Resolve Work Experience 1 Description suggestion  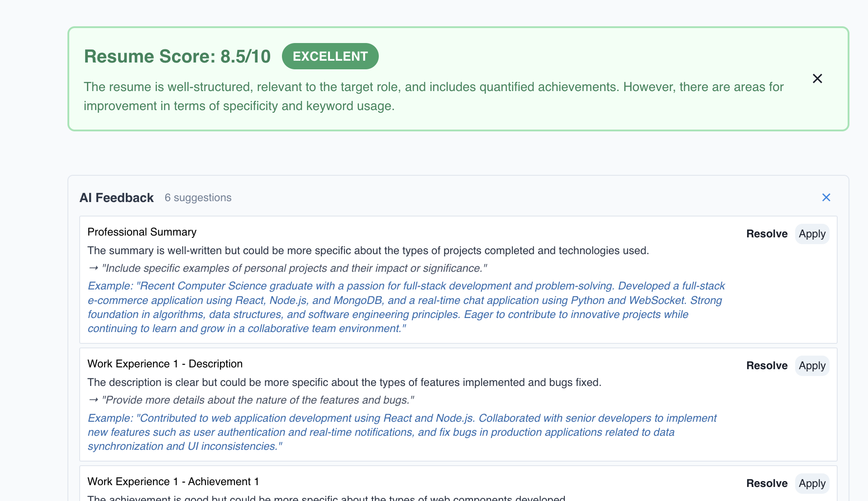coord(767,366)
